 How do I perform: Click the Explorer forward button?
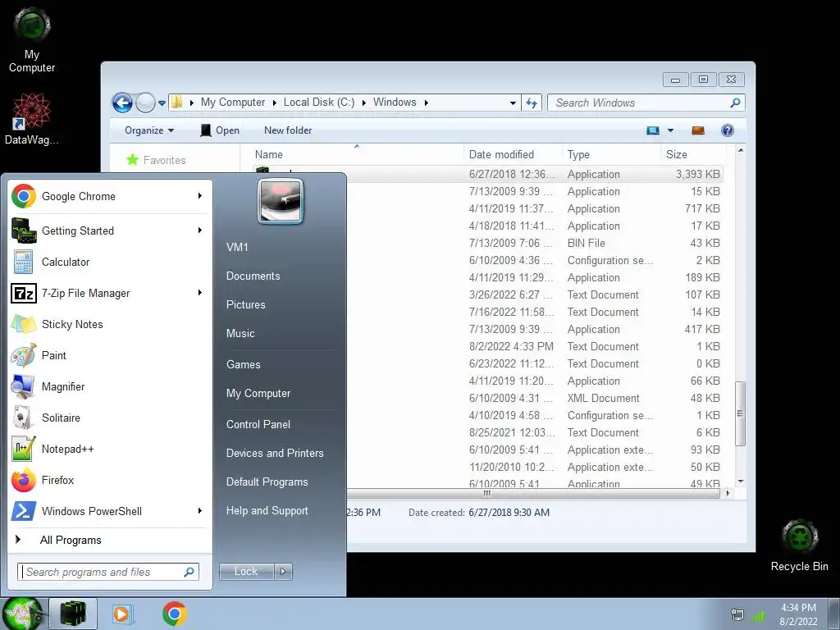145,103
